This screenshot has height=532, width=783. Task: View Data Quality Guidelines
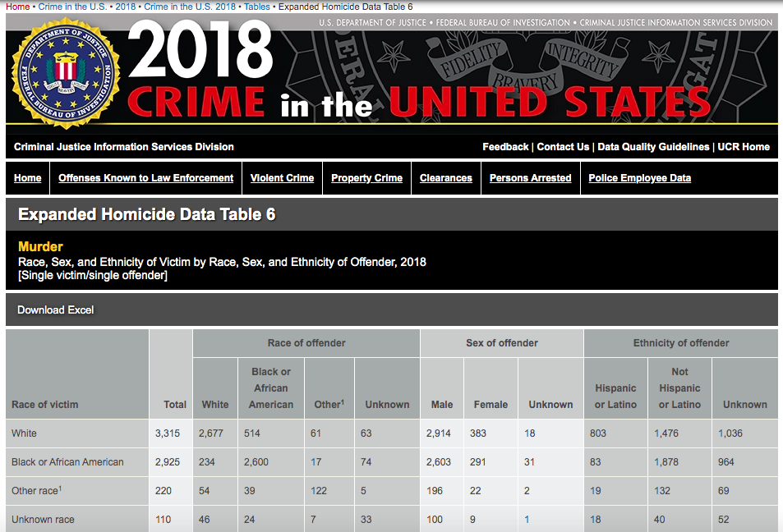653,147
